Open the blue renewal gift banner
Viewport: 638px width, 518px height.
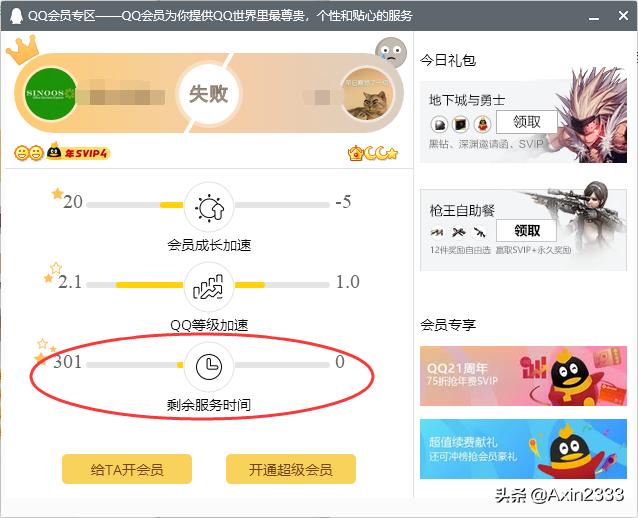(x=523, y=449)
